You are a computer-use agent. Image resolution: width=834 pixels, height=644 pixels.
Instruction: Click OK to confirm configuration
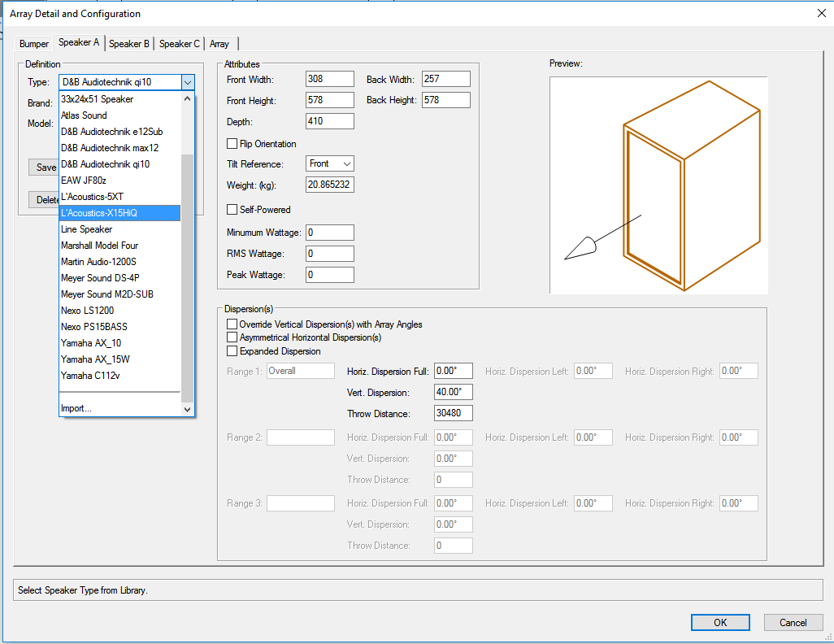(x=720, y=622)
